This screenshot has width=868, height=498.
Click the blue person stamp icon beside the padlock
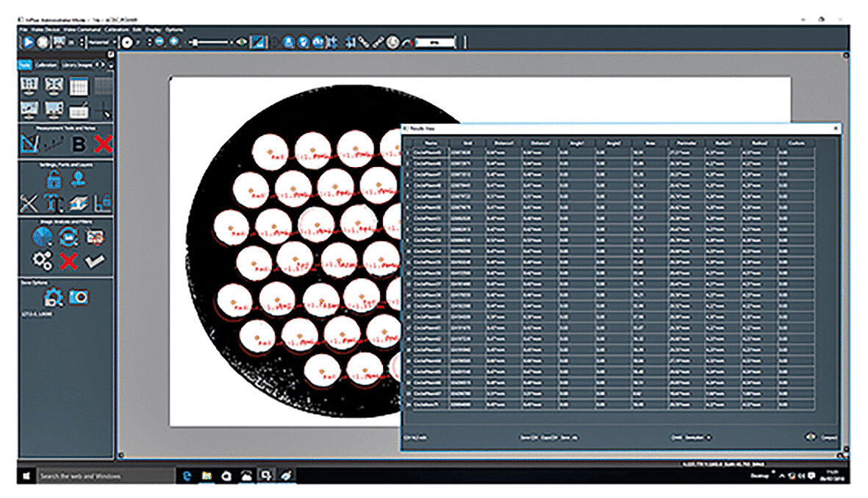pos(78,179)
